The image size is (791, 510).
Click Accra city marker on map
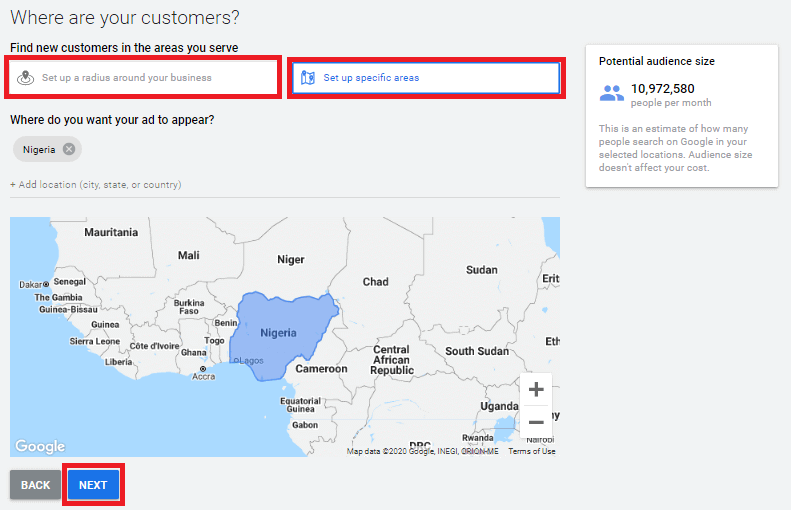coord(204,368)
